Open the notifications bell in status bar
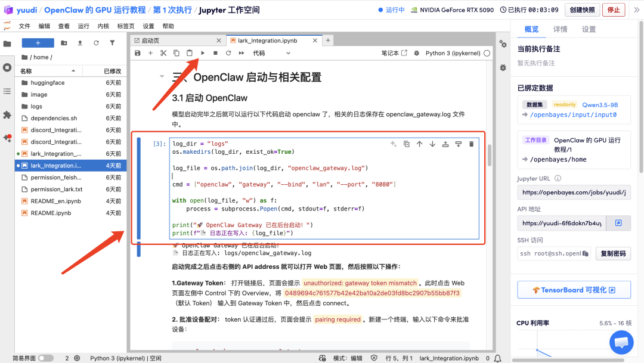 497,358
